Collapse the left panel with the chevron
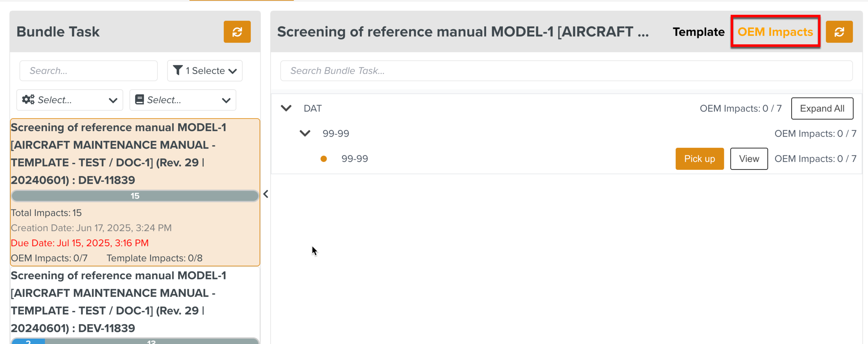Image resolution: width=868 pixels, height=344 pixels. [265, 195]
